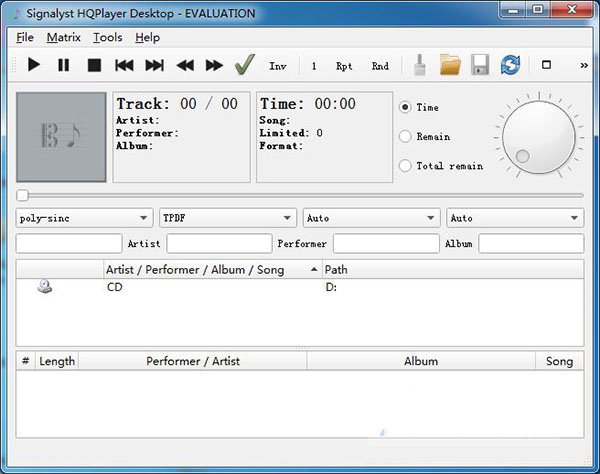The height and width of the screenshot is (474, 600).
Task: Skip to the previous track
Action: 124,65
